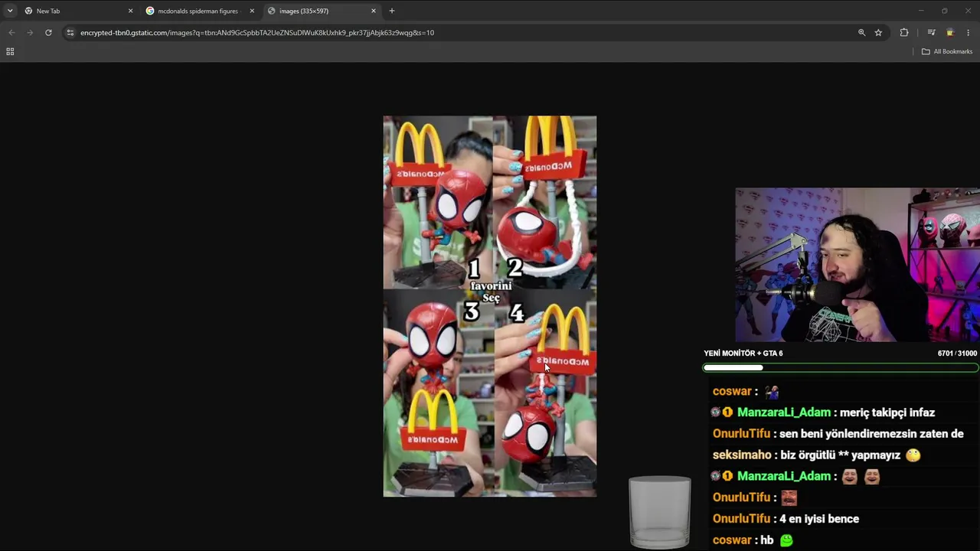Open the apps grid in bookmarks bar
The image size is (980, 551).
coord(10,51)
